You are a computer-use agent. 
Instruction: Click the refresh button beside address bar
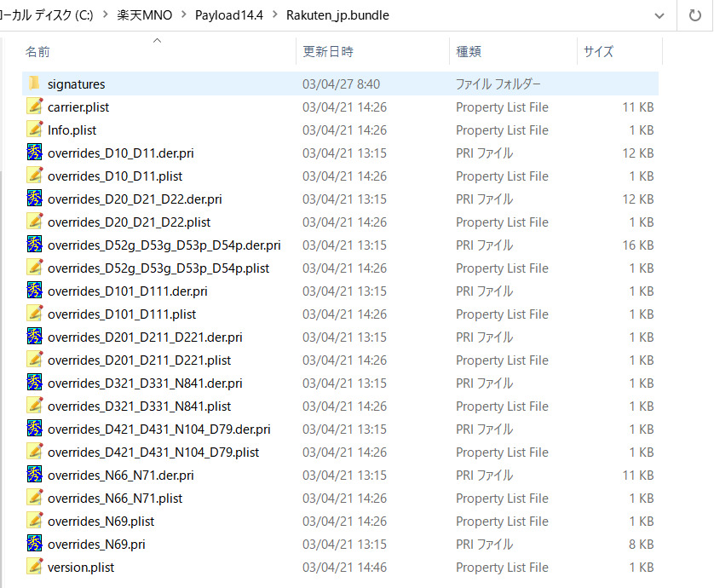click(x=694, y=15)
